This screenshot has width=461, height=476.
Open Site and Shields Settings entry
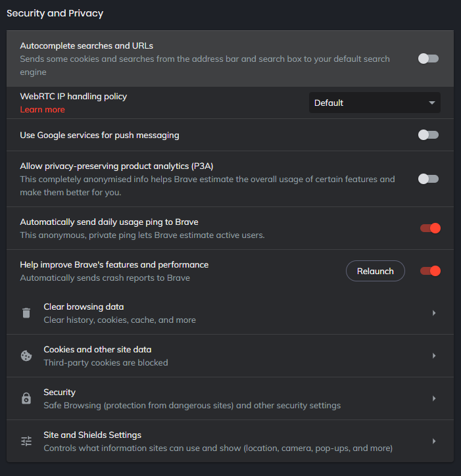coord(230,441)
